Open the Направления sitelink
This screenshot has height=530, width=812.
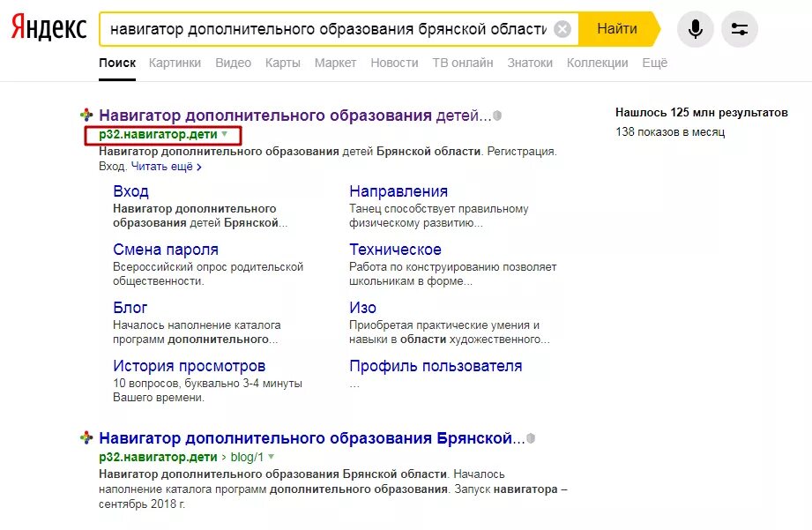point(399,191)
